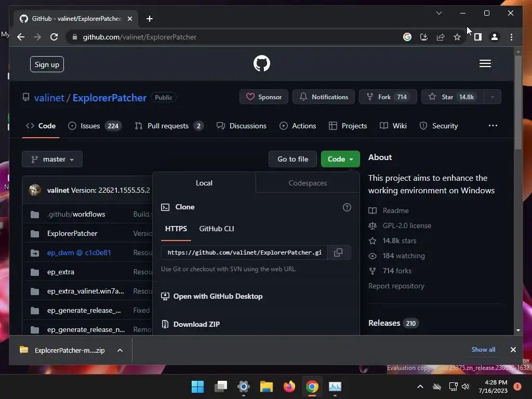Open Settings gear in the taskbar
This screenshot has width=532, height=399.
tap(243, 387)
